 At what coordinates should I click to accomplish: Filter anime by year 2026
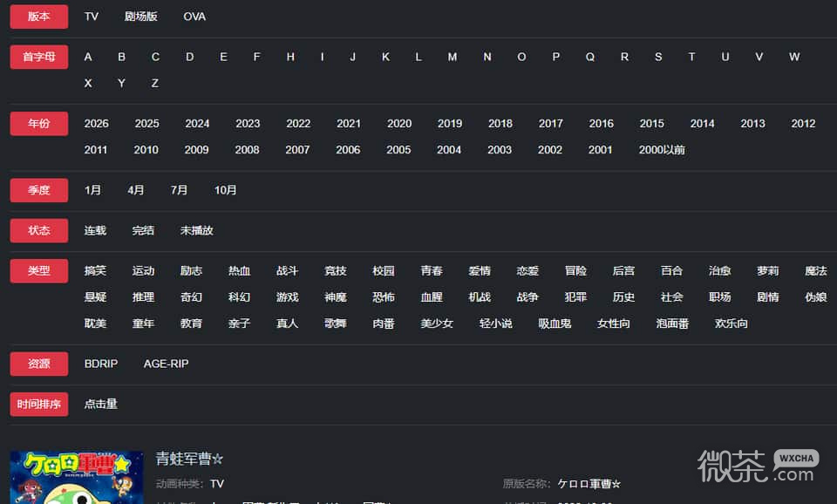(96, 123)
